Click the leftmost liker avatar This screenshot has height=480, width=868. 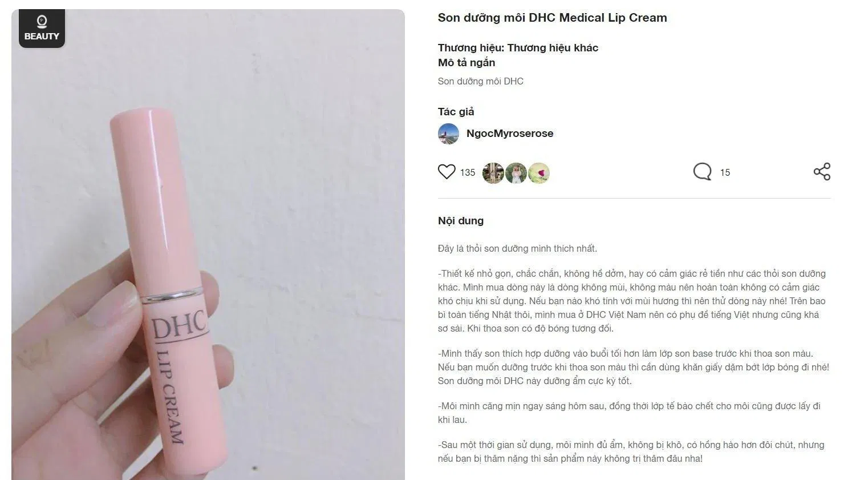point(493,173)
